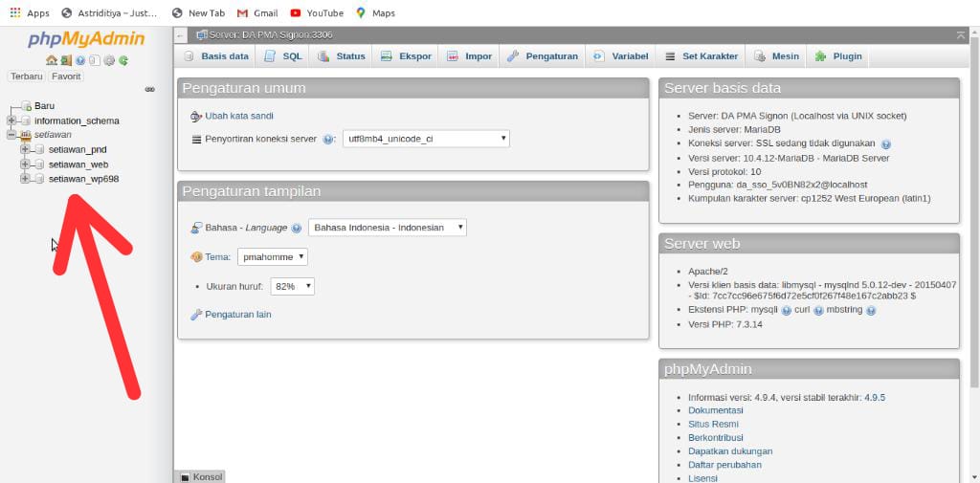980x483 pixels.
Task: Click the Home icon under phpMyAdmin logo
Action: tap(52, 60)
